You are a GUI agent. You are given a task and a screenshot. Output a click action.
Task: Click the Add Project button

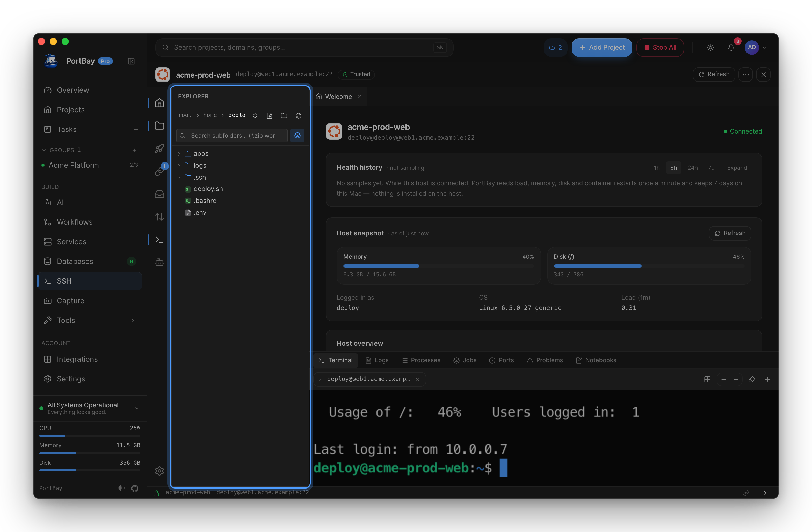click(x=602, y=47)
